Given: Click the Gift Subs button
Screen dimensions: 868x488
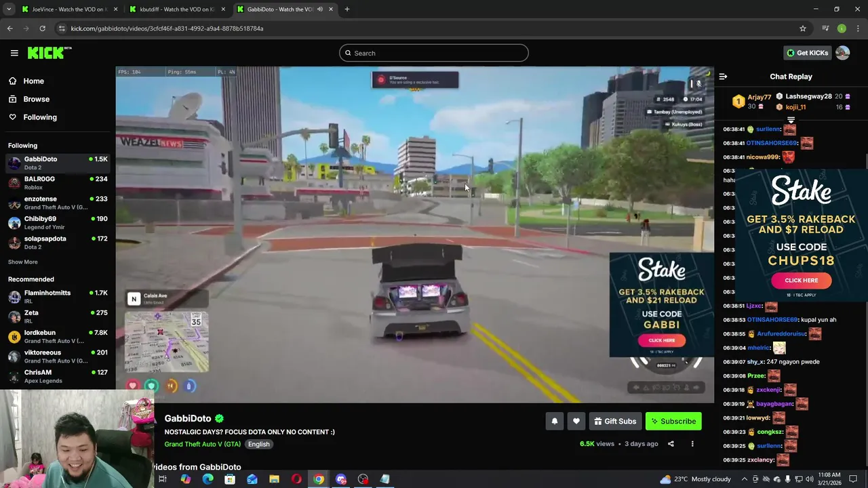Looking at the screenshot, I should (615, 422).
